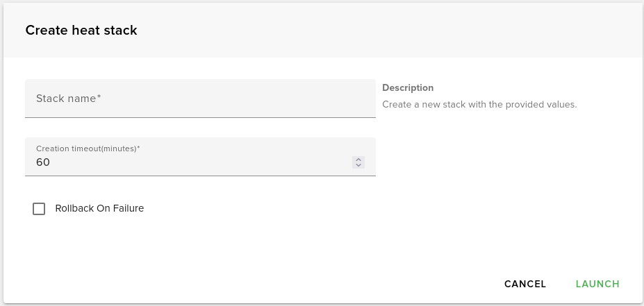This screenshot has width=644, height=306.
Task: Click the timeout stepper down arrow
Action: (x=358, y=165)
